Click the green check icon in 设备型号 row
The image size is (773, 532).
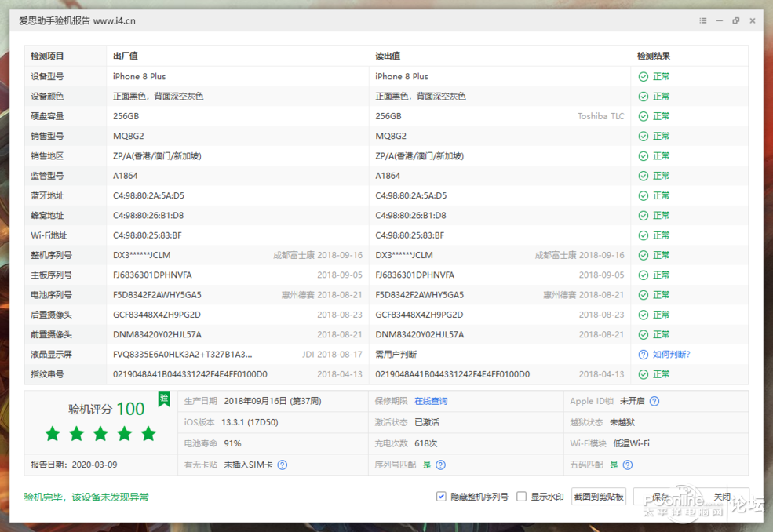click(x=644, y=76)
